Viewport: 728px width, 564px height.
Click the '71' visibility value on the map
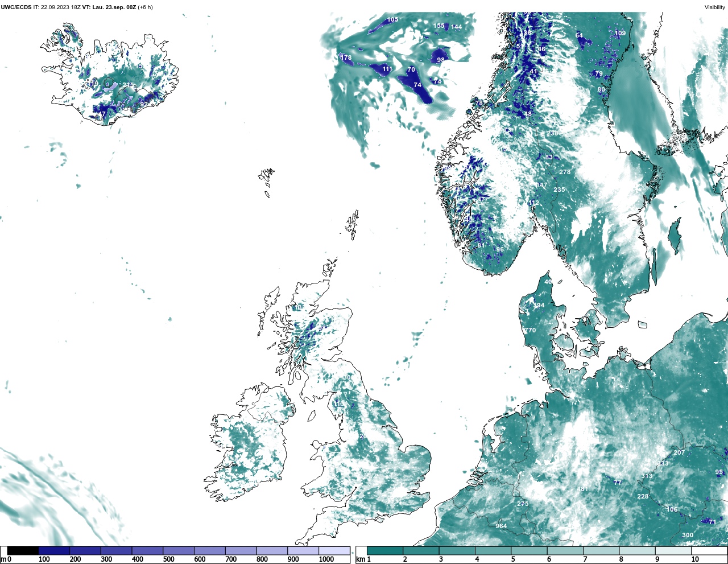(712, 522)
